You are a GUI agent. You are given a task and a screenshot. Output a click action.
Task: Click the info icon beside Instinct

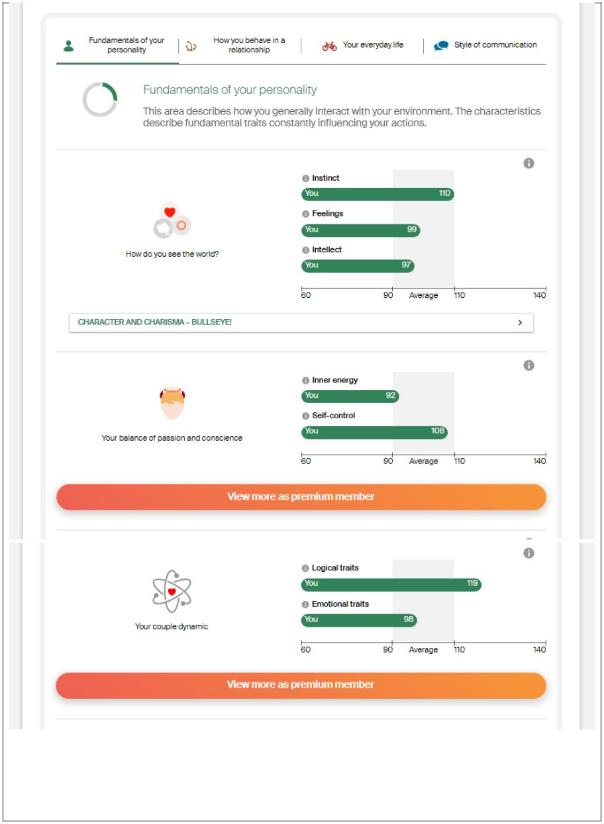click(x=305, y=179)
